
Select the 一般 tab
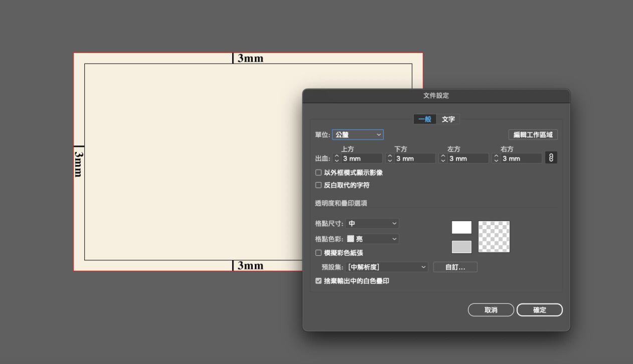tap(425, 119)
